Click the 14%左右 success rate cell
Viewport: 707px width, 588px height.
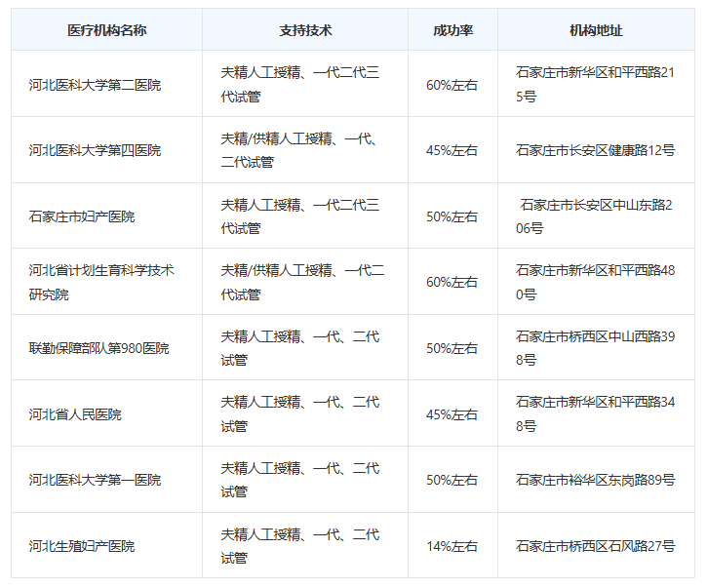[x=452, y=546]
